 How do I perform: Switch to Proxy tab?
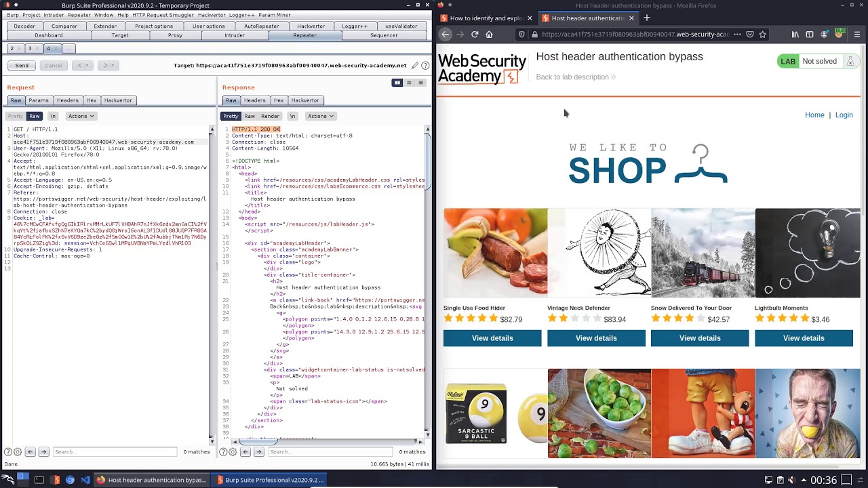point(175,35)
